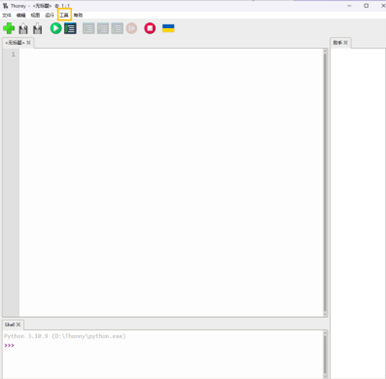Click the Step out debug icon

tap(117, 28)
